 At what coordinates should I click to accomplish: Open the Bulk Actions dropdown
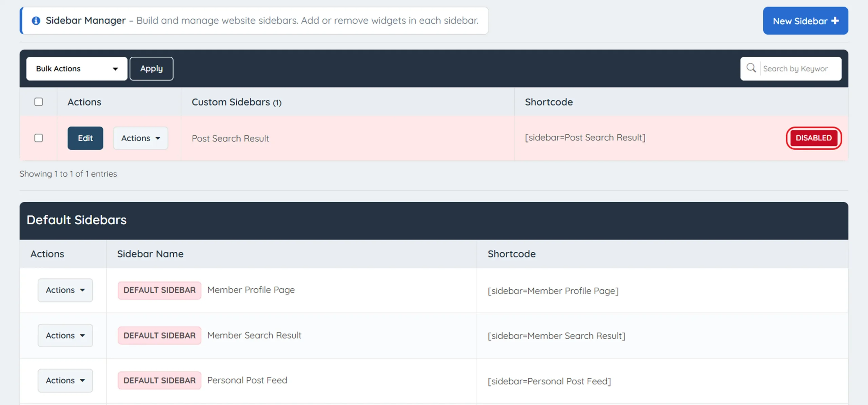tap(77, 69)
